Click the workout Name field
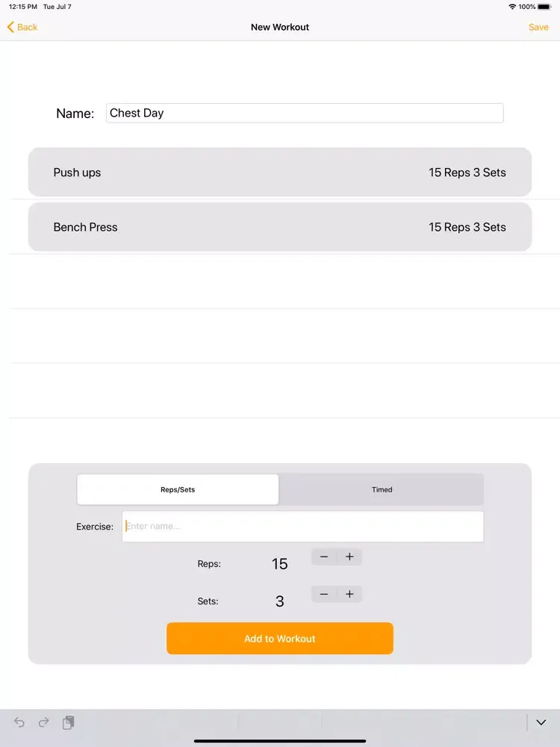The image size is (560, 747). [x=305, y=113]
